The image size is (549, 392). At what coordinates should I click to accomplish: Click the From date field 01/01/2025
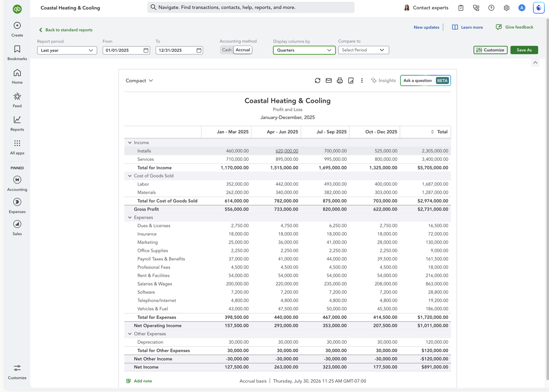coord(126,50)
